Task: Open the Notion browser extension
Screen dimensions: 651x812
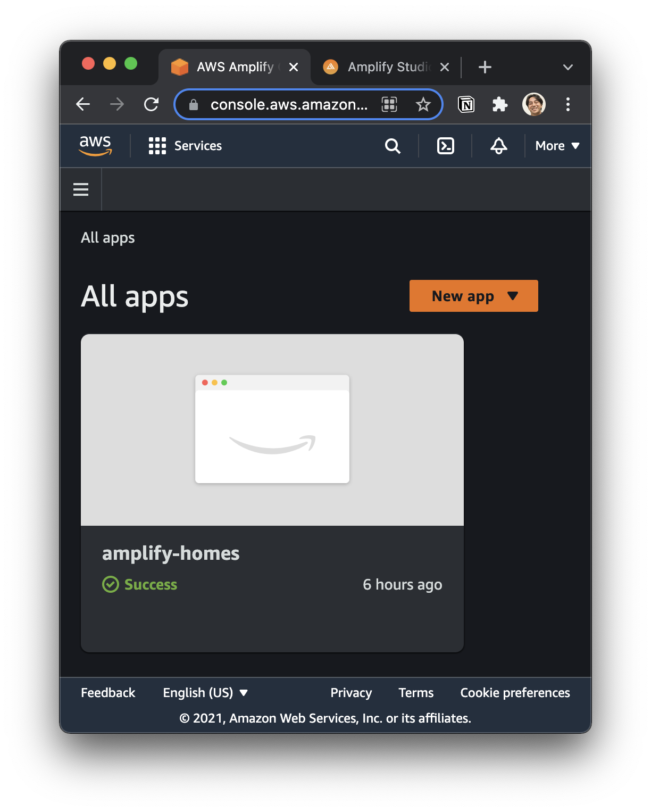Action: point(466,104)
